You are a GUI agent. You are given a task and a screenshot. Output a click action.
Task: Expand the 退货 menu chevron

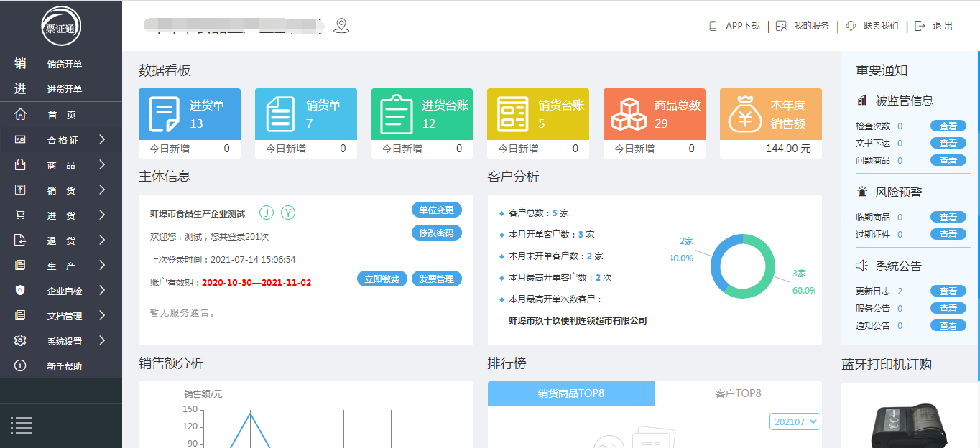[102, 241]
